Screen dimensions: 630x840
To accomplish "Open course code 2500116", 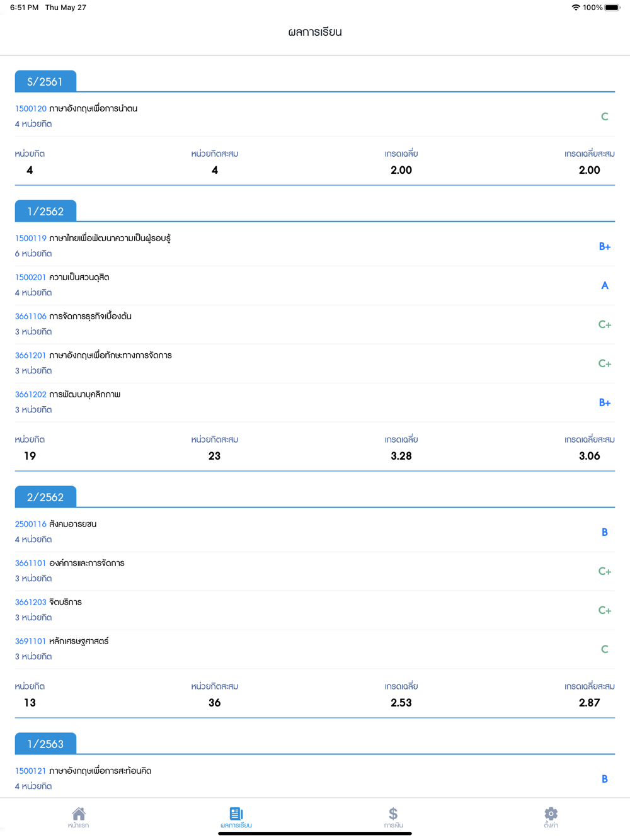I will [x=31, y=524].
